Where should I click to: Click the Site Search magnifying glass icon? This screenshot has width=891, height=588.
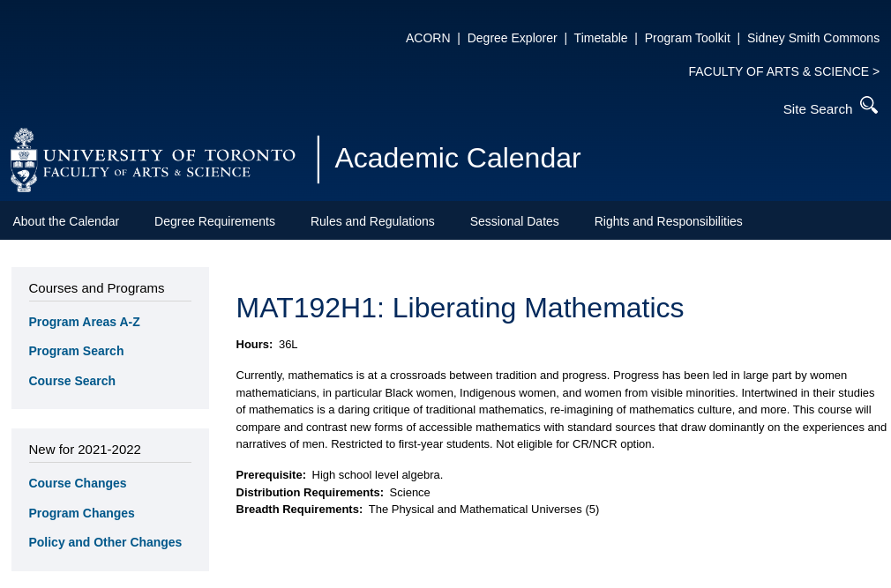pos(869,106)
